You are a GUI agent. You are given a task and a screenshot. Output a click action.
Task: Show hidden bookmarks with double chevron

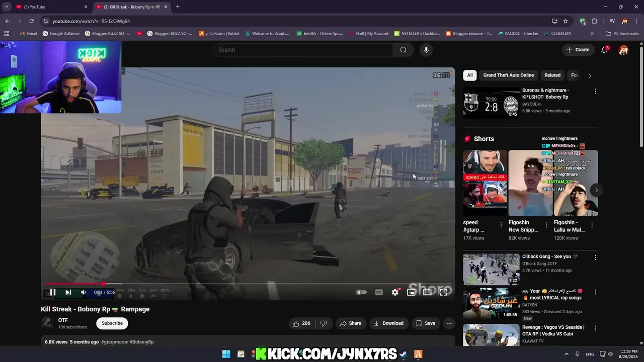click(592, 34)
